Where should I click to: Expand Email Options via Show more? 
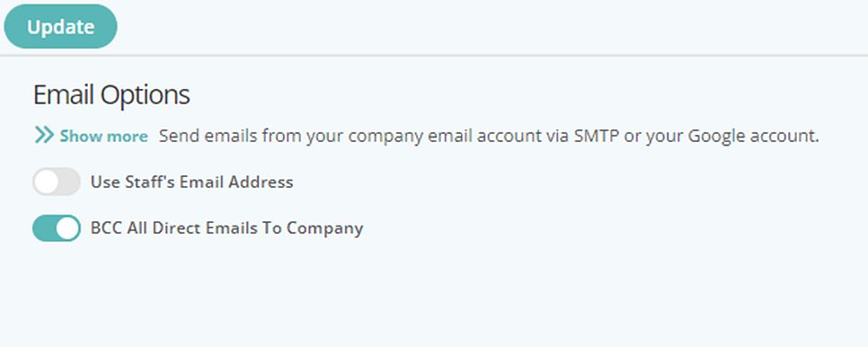(x=103, y=136)
